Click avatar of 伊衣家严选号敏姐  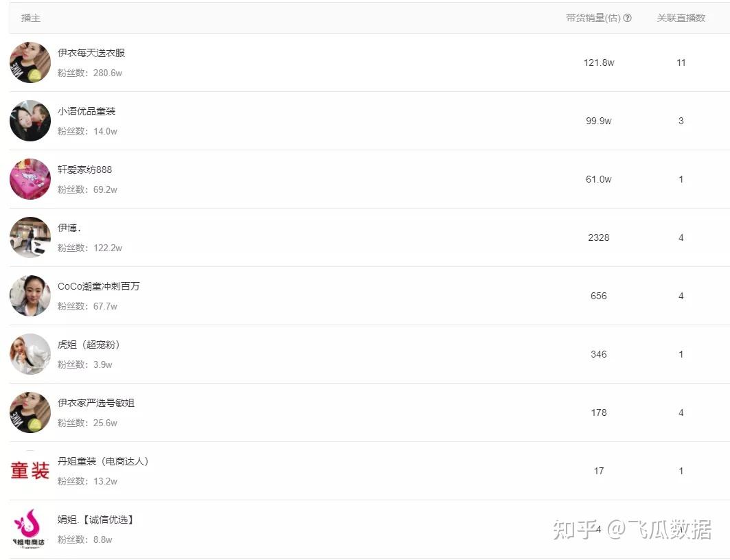click(30, 412)
